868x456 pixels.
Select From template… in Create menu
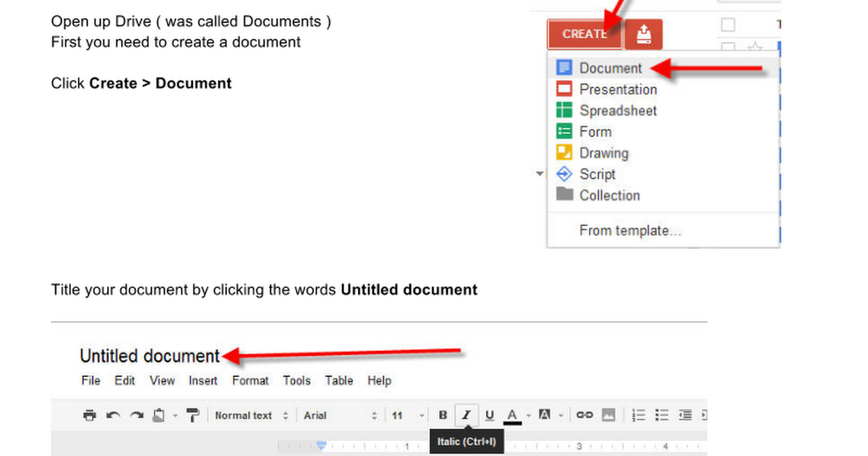pyautogui.click(x=663, y=231)
